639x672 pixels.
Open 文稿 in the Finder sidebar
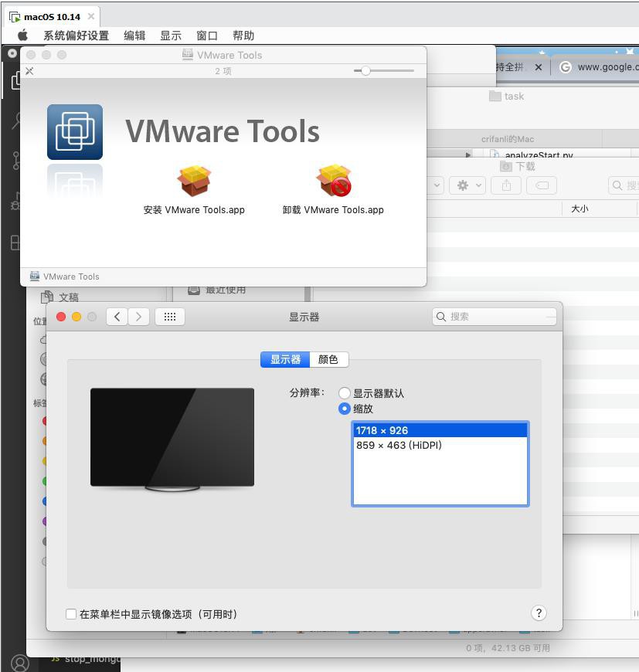pos(60,297)
